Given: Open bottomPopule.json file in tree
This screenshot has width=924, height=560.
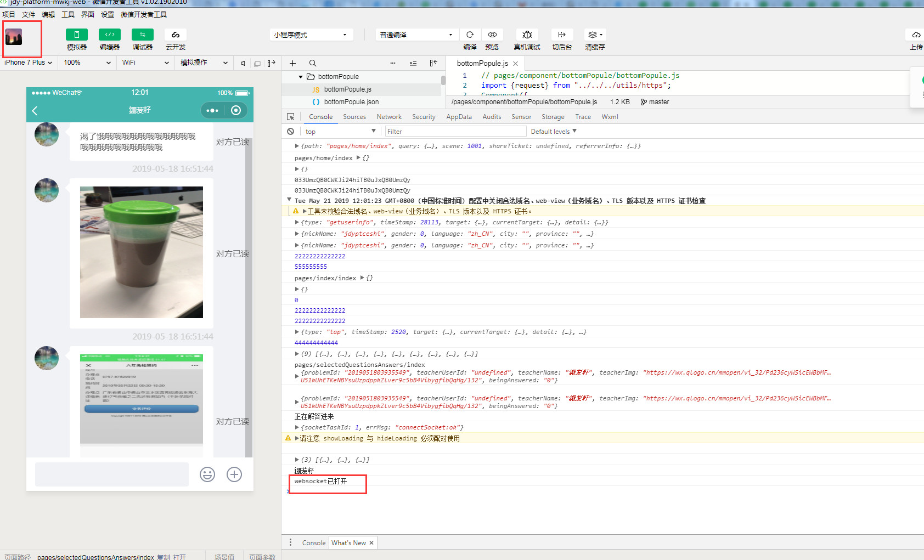Looking at the screenshot, I should (351, 102).
